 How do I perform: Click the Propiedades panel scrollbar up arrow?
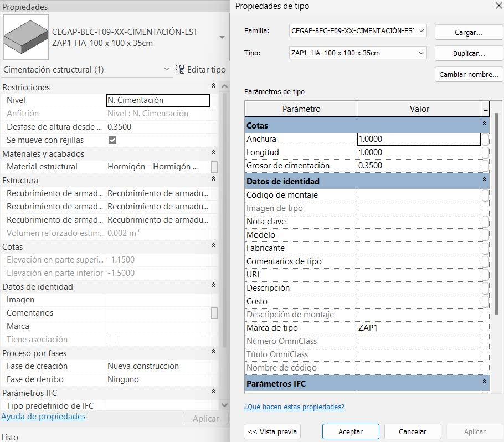pos(225,86)
